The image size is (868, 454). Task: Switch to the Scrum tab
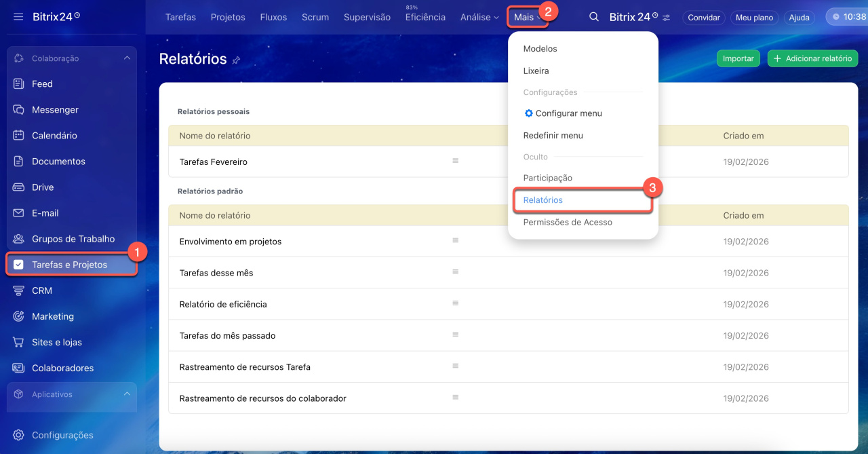click(x=315, y=17)
